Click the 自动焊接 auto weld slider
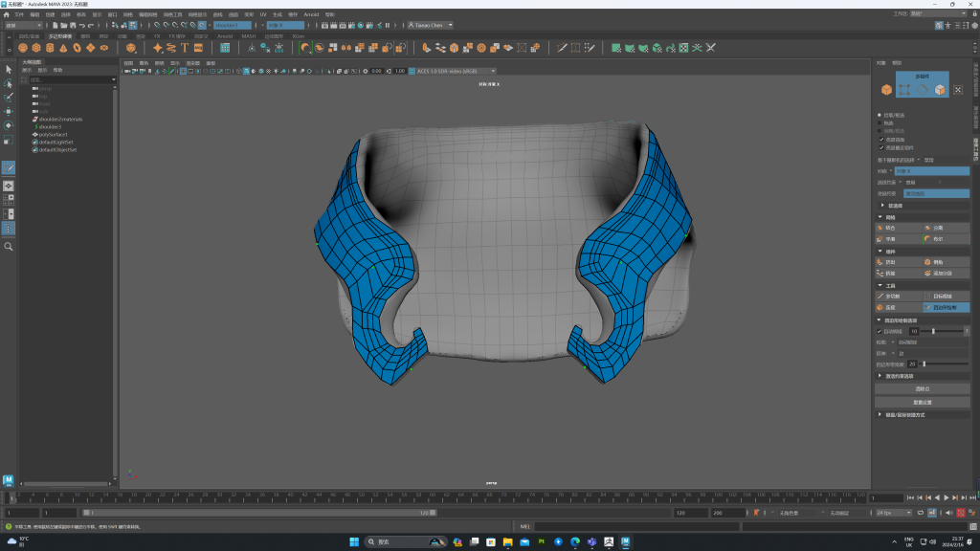Screen dimensions: 980x551 click(x=942, y=331)
